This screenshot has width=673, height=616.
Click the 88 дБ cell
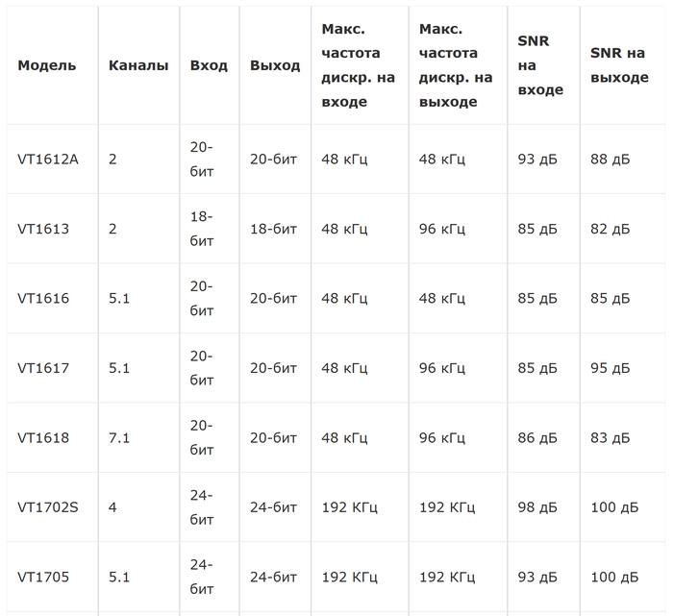click(x=610, y=160)
